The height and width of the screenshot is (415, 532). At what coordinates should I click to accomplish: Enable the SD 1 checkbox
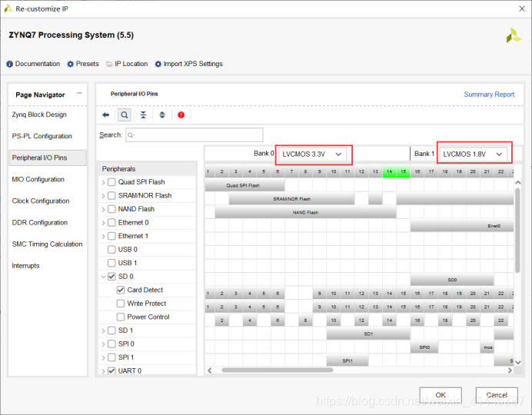click(x=111, y=330)
